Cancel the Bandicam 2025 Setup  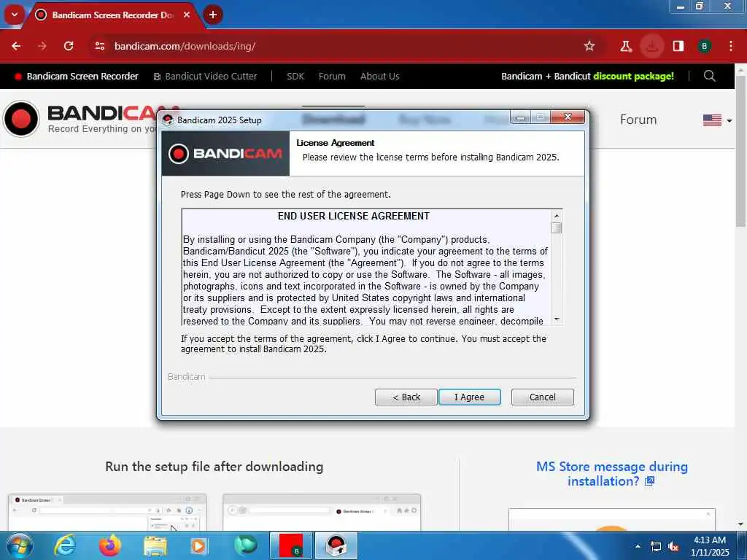pyautogui.click(x=542, y=397)
